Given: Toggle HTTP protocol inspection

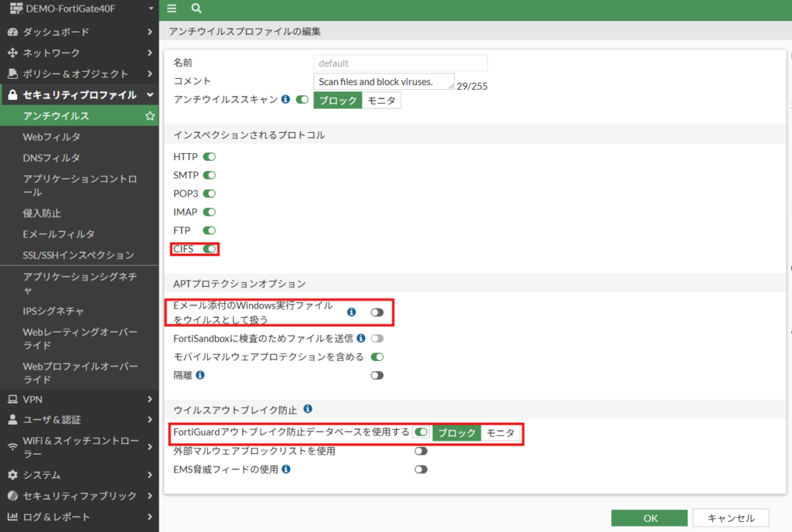Looking at the screenshot, I should coord(209,157).
